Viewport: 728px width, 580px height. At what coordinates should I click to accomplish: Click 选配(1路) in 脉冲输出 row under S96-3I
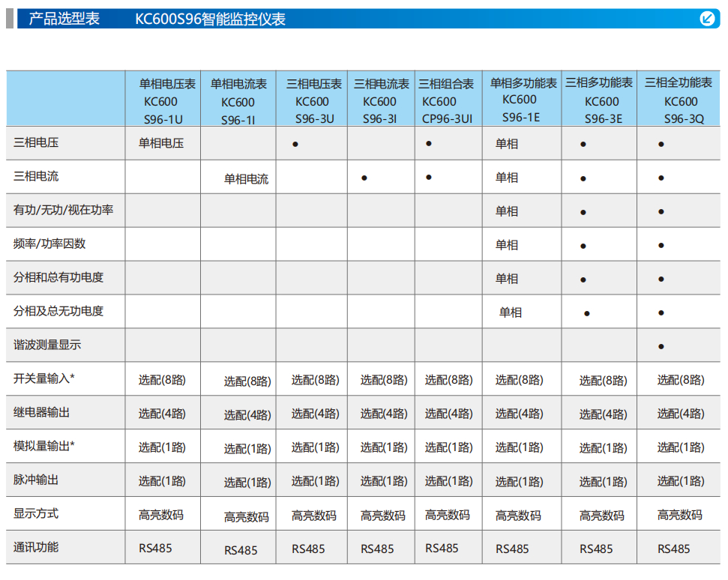[x=384, y=481]
